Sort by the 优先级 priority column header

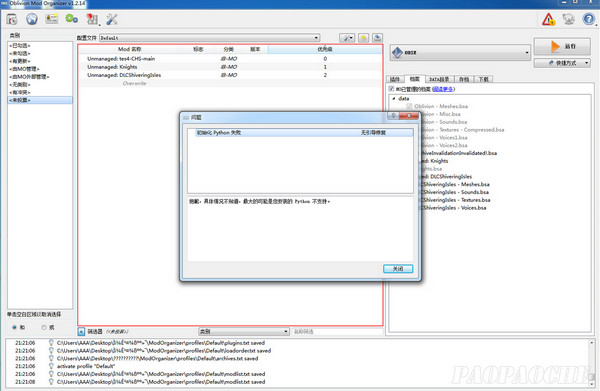click(325, 49)
